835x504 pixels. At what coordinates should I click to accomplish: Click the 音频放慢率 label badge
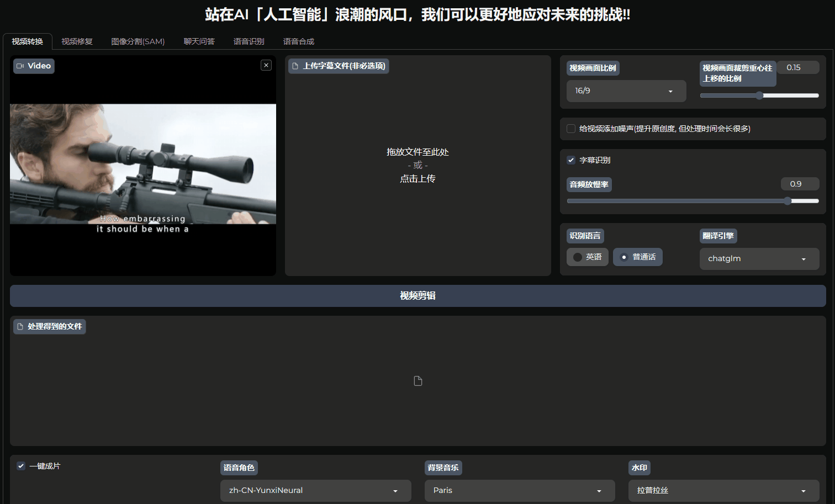pyautogui.click(x=589, y=184)
